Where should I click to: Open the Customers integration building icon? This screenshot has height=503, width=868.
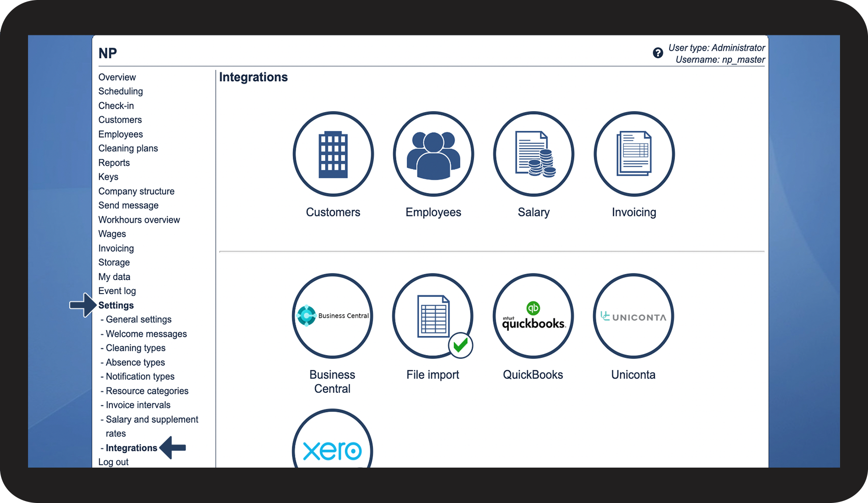pos(333,154)
